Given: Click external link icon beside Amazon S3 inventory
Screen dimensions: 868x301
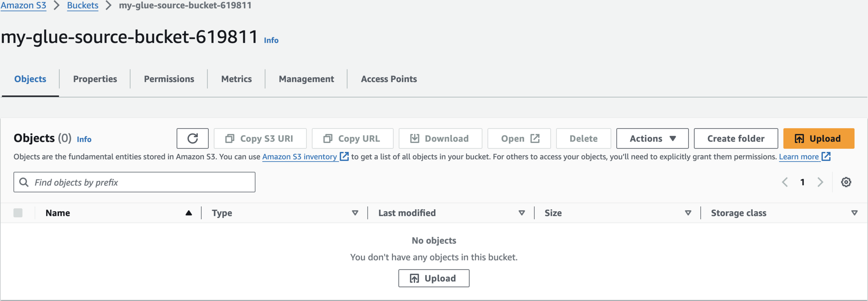Looking at the screenshot, I should point(344,157).
